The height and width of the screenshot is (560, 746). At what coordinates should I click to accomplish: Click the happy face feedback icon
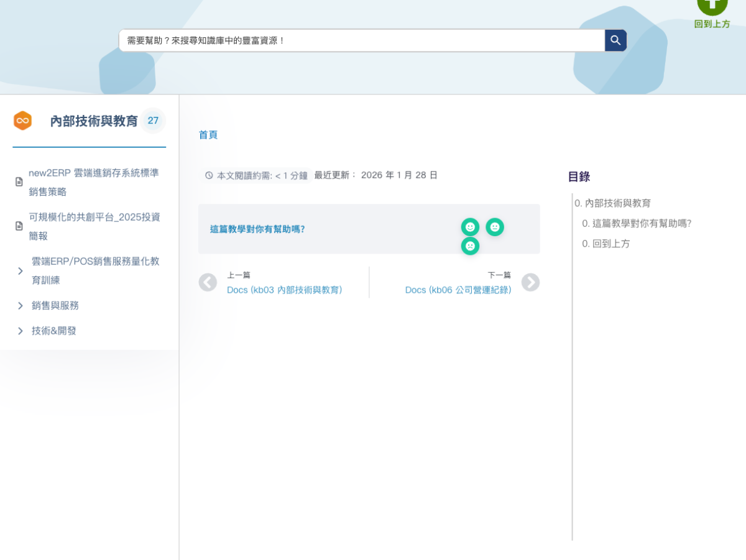coord(470,227)
